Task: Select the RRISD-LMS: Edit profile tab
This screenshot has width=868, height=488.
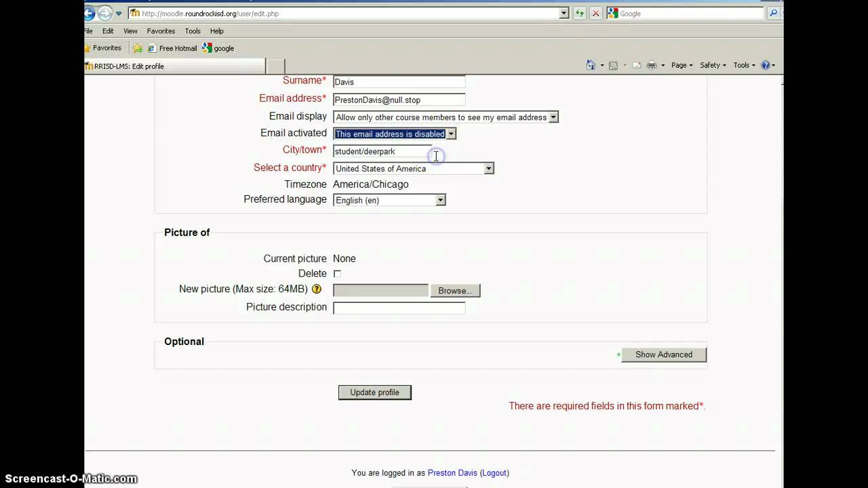Action: pos(174,66)
